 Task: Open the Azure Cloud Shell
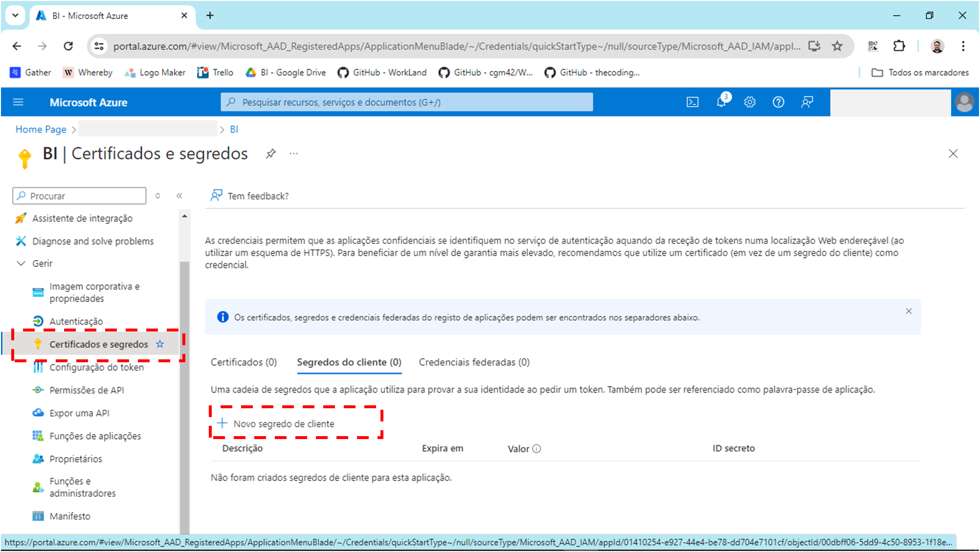[692, 102]
